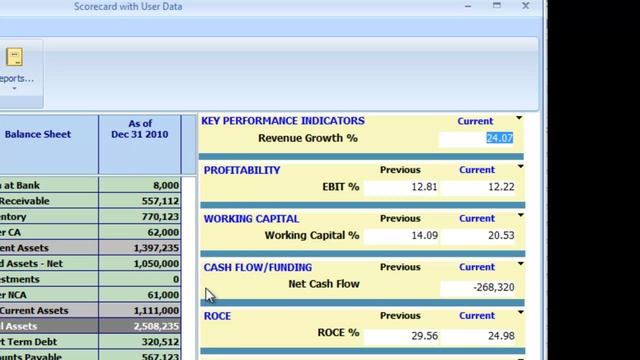Select the 2,508,235 total assets cell

[140, 326]
